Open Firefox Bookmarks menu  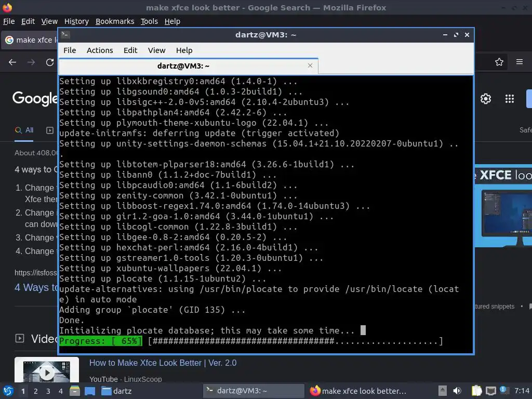[115, 21]
